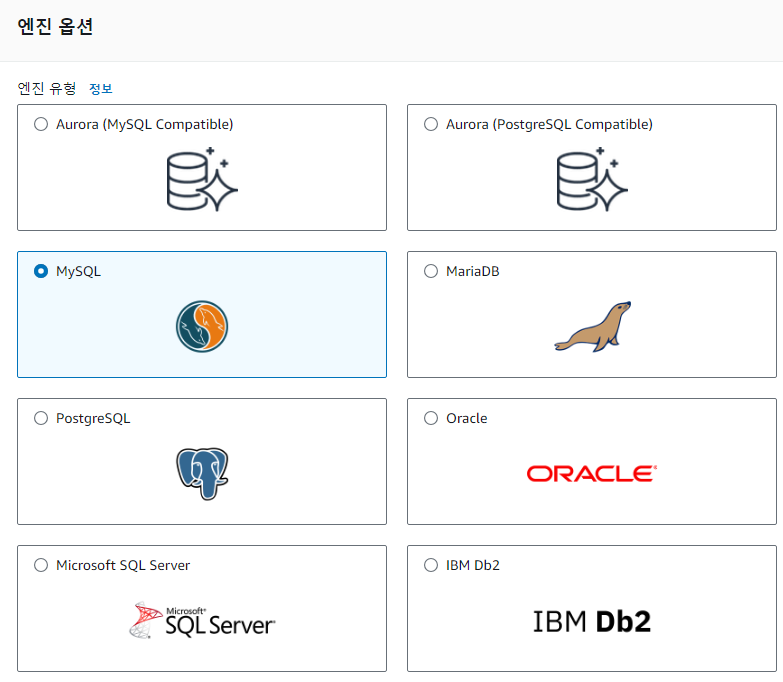This screenshot has width=783, height=682.
Task: Select the IBM Db2 radio button
Action: 431,565
